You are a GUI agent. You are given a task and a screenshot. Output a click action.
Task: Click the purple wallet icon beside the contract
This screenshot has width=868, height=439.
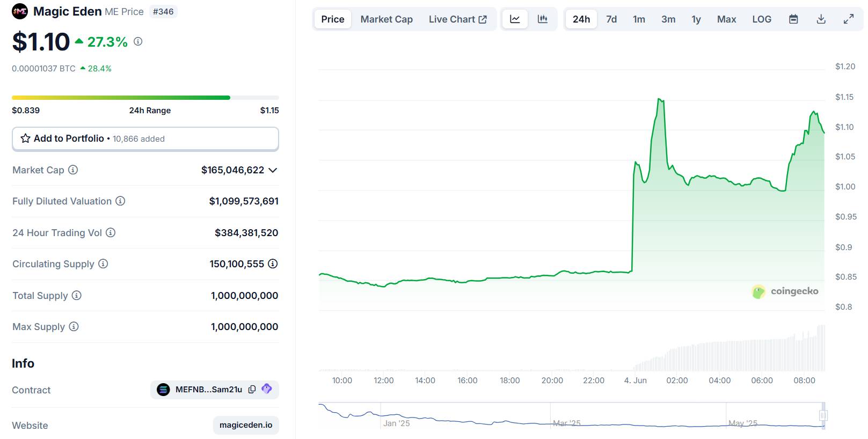coord(267,389)
